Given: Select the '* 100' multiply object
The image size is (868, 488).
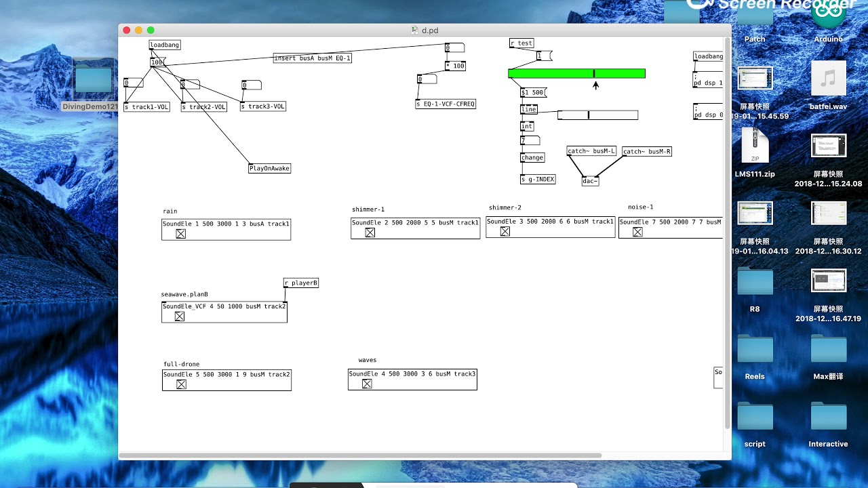Looking at the screenshot, I should tap(455, 66).
